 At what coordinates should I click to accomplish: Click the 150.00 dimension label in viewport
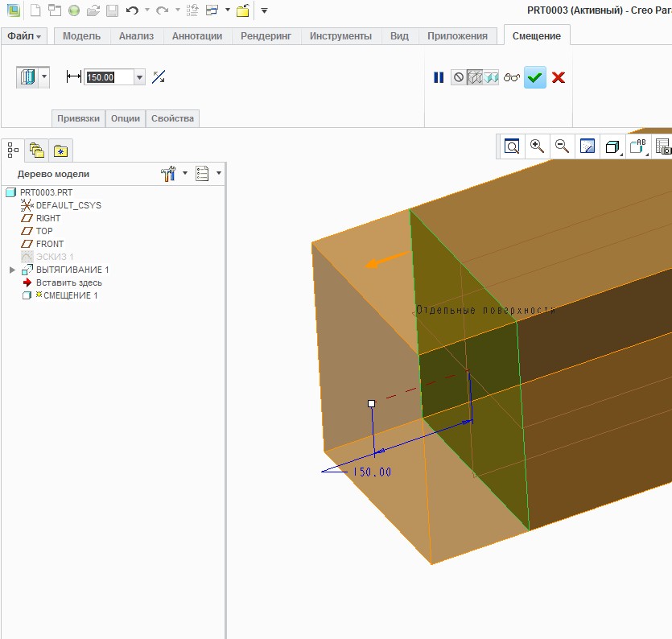[372, 472]
